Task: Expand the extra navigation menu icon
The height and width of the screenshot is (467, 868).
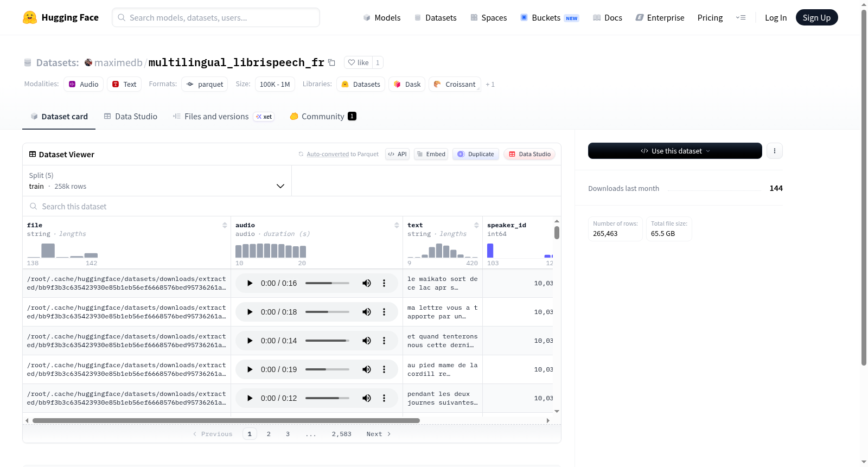Action: pos(741,17)
